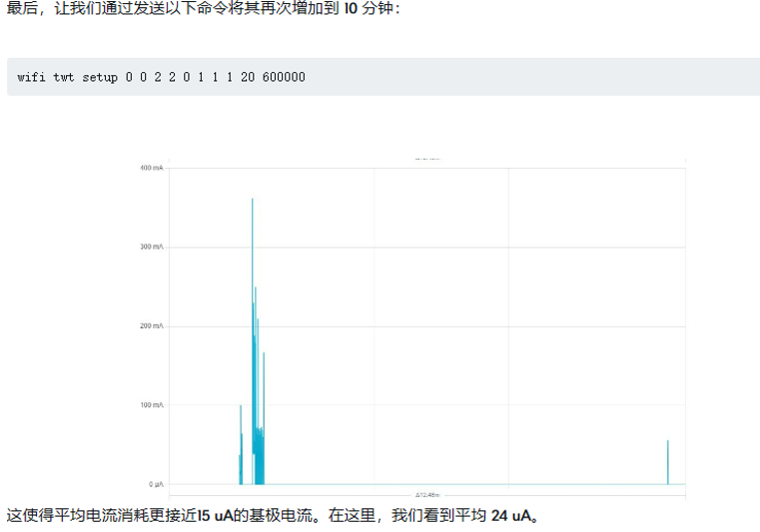The height and width of the screenshot is (532, 760).
Task: Click the small current spike at chart's right end
Action: click(667, 462)
